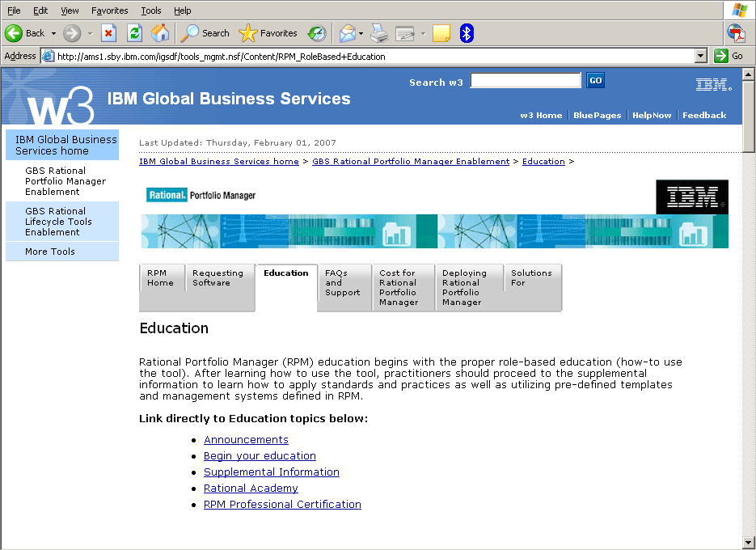Open the Back history dropdown arrow
Screen dimensions: 756x550
coord(53,33)
